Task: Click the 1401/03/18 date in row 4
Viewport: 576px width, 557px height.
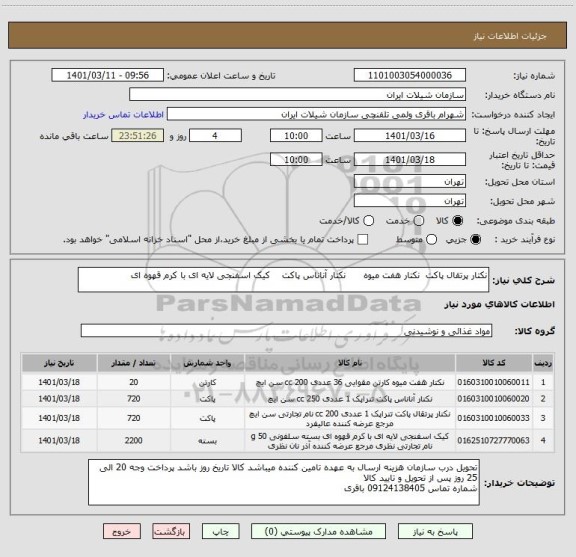Action: (59, 440)
